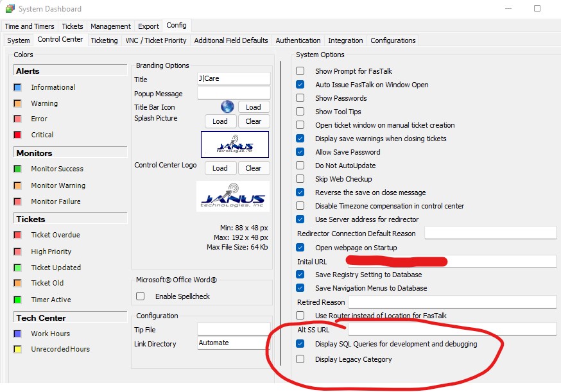Click the Janus Control Center Logo image

[233, 196]
